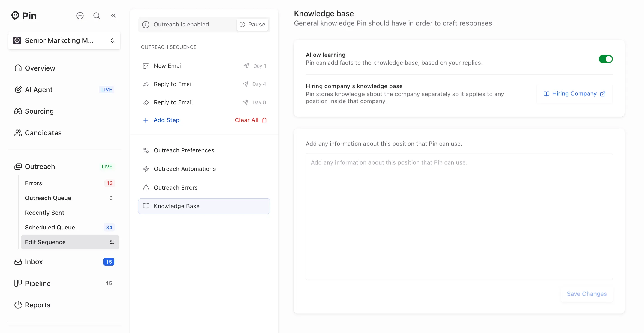
Task: Click the "OUTREACH SEQUENCE" heading
Action: pyautogui.click(x=168, y=47)
